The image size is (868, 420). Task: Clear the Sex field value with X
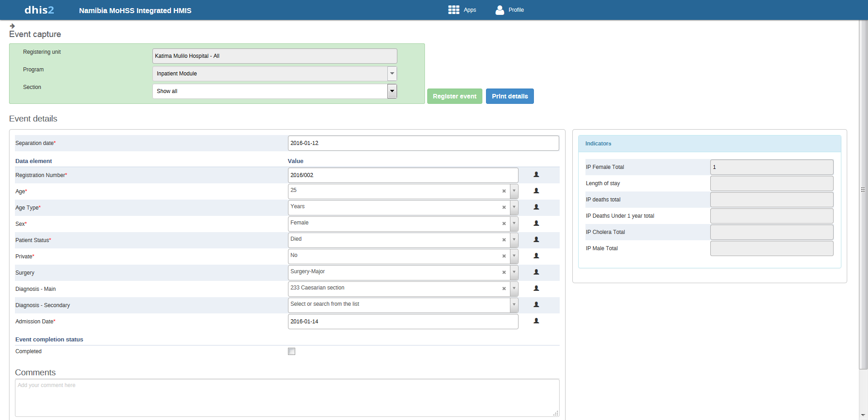click(504, 224)
